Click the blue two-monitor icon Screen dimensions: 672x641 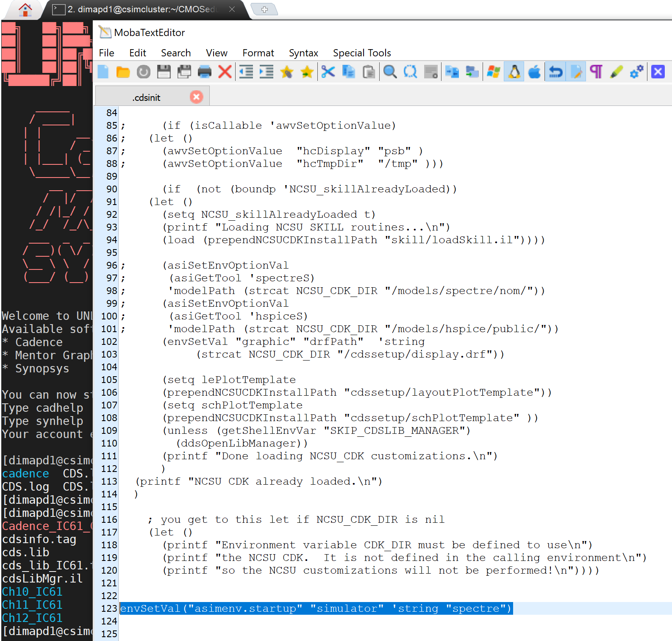pyautogui.click(x=452, y=72)
